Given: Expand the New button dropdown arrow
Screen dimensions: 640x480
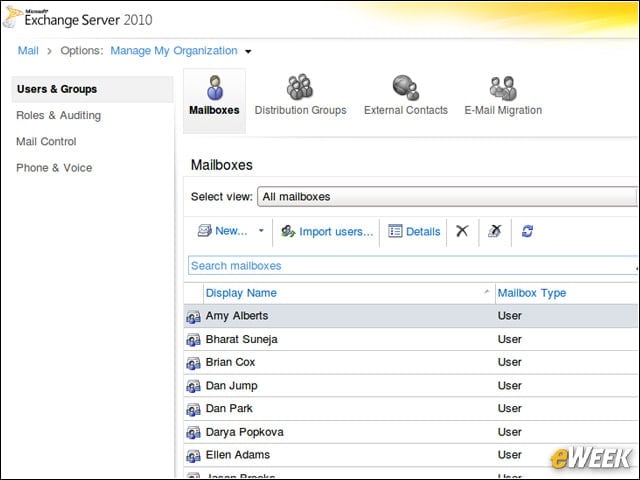Looking at the screenshot, I should click(x=261, y=231).
